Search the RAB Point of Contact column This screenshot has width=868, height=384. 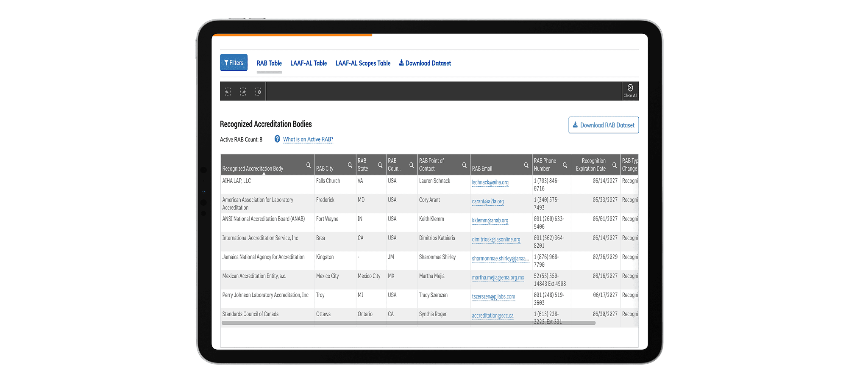click(465, 165)
